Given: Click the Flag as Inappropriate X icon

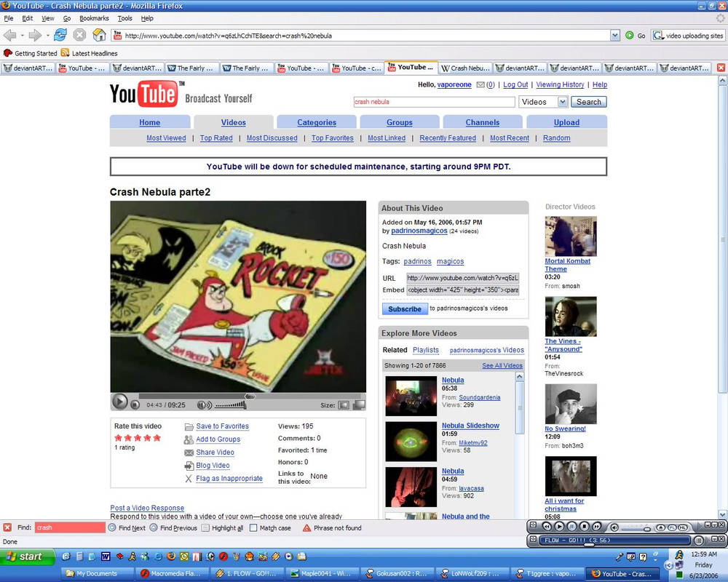Looking at the screenshot, I should coord(189,479).
